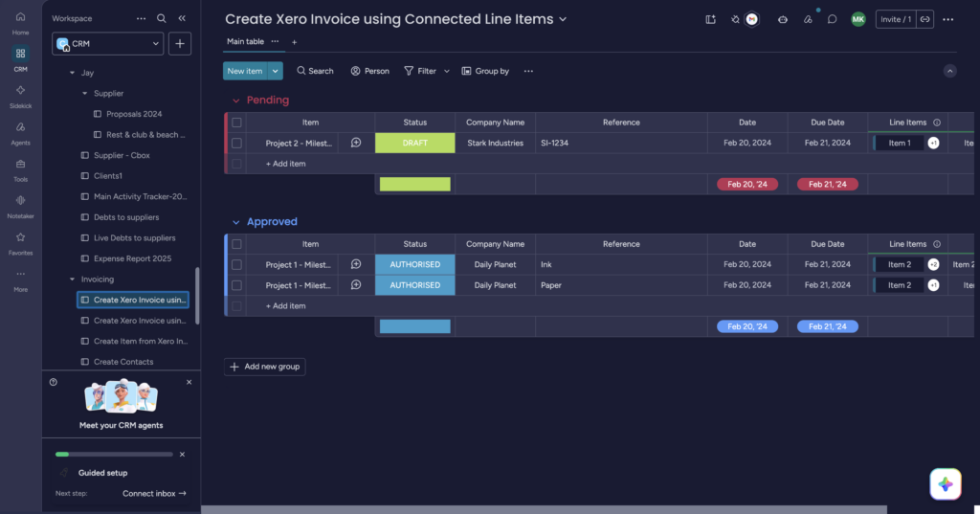This screenshot has height=514, width=980.
Task: Open Notetaker from the left rail
Action: pyautogui.click(x=21, y=207)
